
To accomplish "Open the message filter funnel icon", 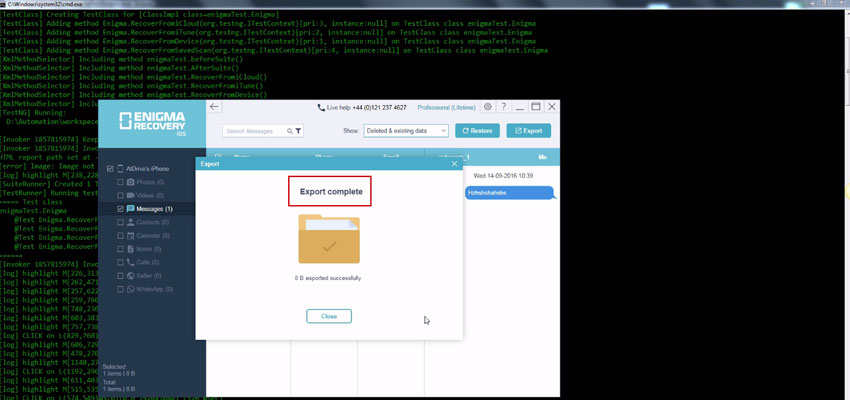I will point(298,131).
